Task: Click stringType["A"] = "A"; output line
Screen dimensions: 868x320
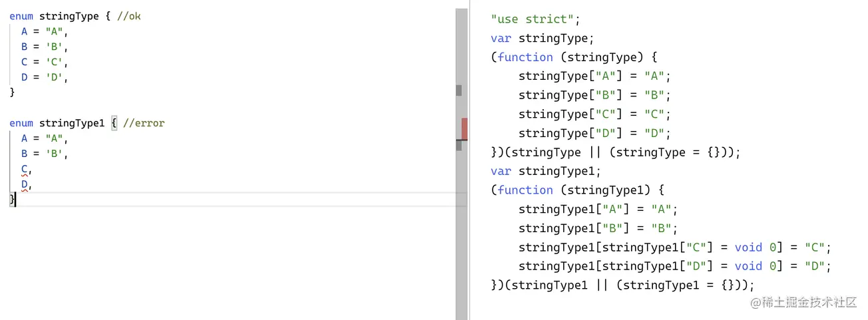Action: (594, 76)
